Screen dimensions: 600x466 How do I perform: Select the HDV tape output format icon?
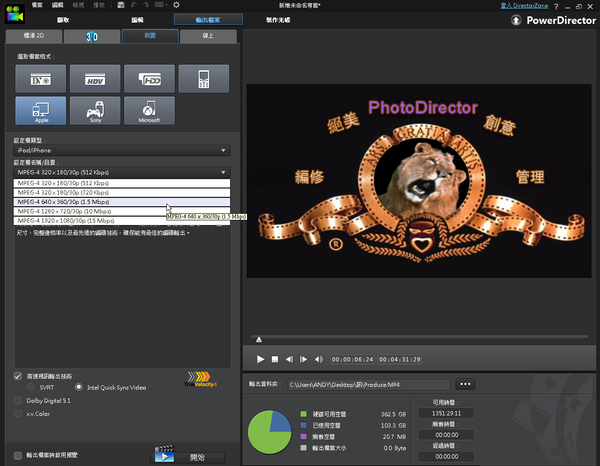95,79
